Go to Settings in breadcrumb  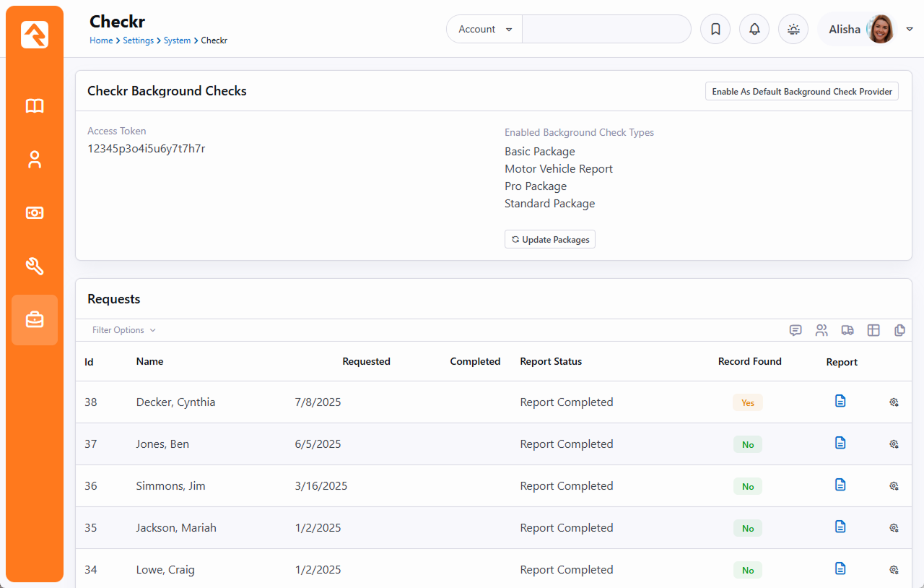click(138, 40)
